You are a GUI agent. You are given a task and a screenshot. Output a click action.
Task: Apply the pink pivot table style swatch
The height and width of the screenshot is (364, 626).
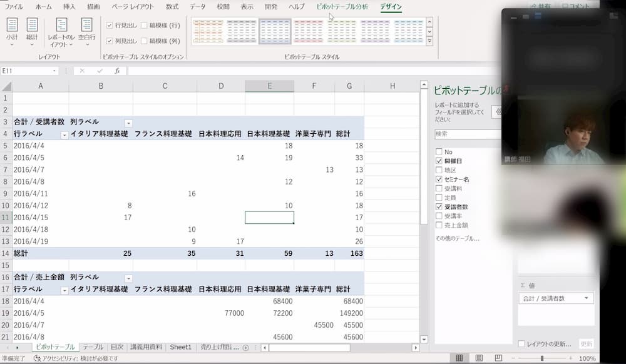[308, 31]
